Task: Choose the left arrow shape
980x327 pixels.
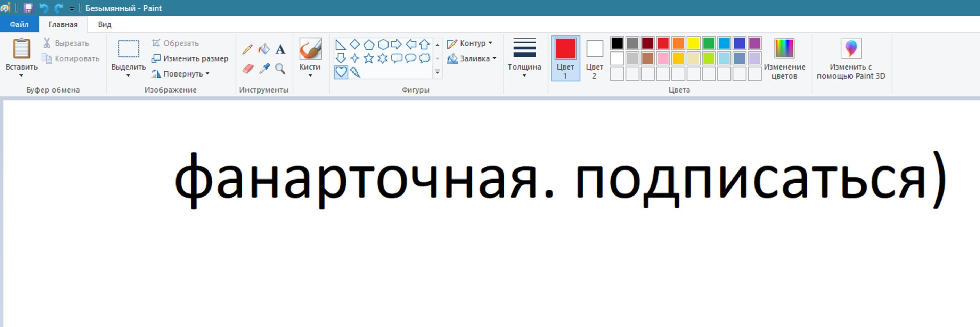Action: point(411,44)
